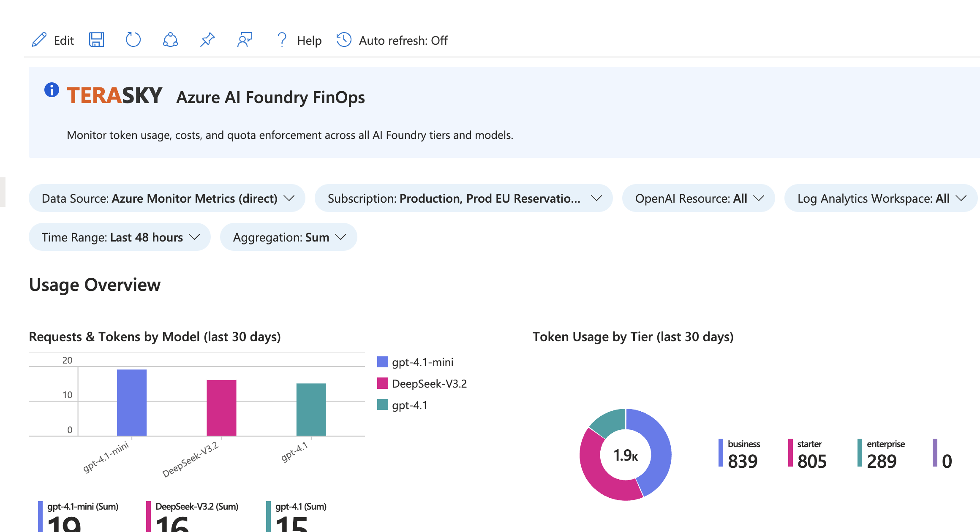Click the gpt-4.1 legend color swatch
980x532 pixels.
click(382, 404)
